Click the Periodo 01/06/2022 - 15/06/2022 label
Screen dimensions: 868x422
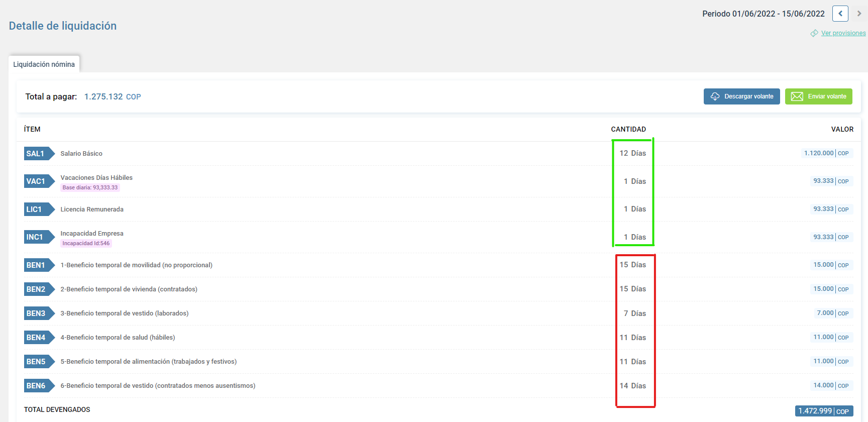tap(764, 14)
